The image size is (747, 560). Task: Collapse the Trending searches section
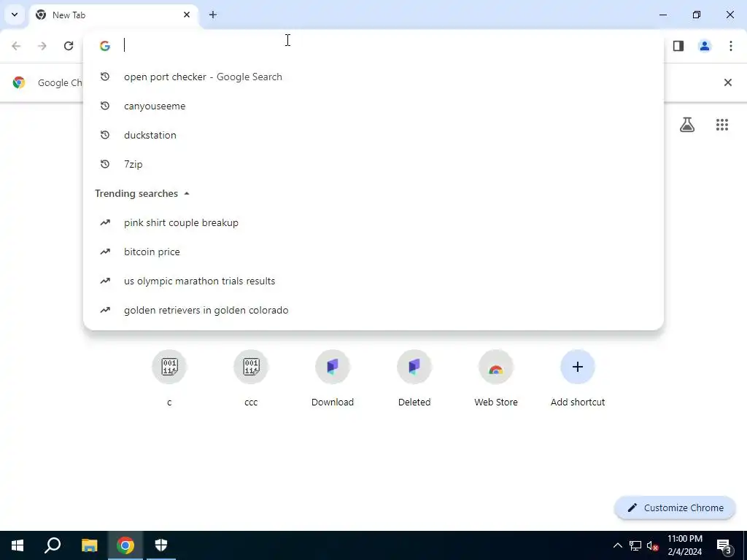point(187,193)
